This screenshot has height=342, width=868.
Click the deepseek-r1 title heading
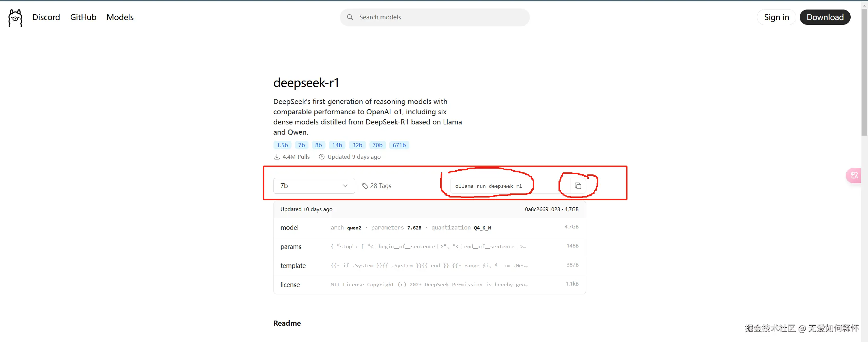[x=306, y=83]
